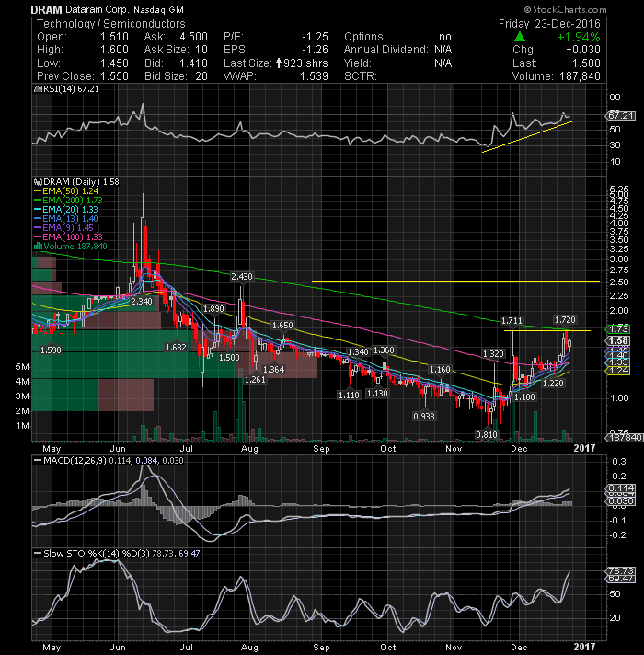This screenshot has width=644, height=655.
Task: Click the 187840 volume tag on right axis
Action: (625, 437)
